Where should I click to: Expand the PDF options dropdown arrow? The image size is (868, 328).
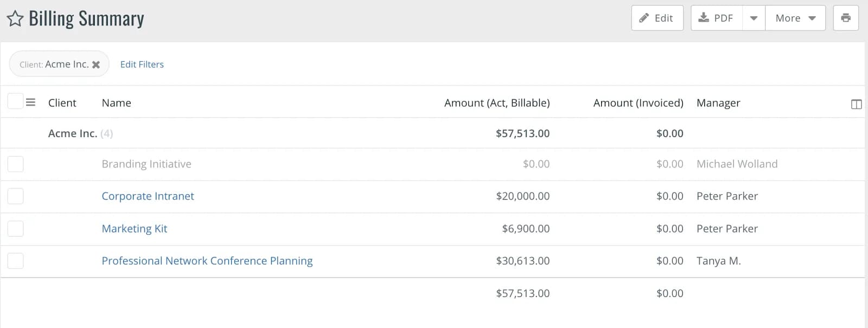click(x=754, y=18)
